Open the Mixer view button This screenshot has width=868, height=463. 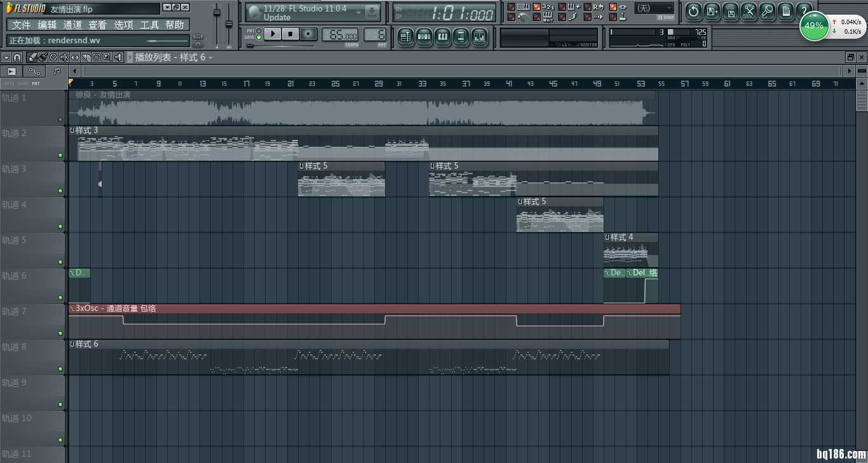[x=480, y=37]
